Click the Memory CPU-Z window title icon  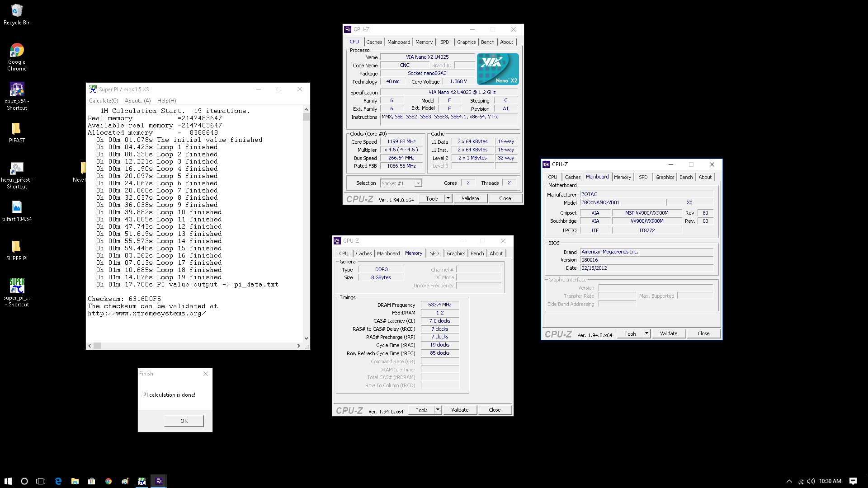coord(337,241)
